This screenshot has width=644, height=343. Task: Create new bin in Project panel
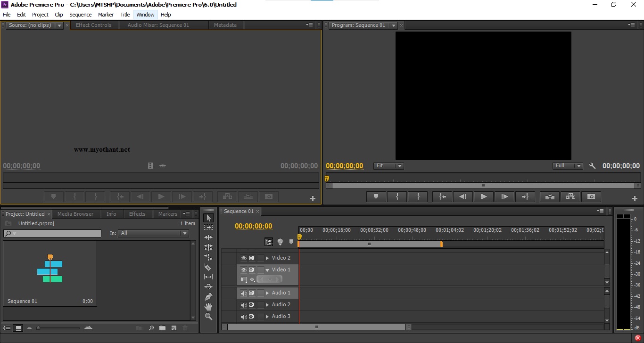click(x=162, y=328)
